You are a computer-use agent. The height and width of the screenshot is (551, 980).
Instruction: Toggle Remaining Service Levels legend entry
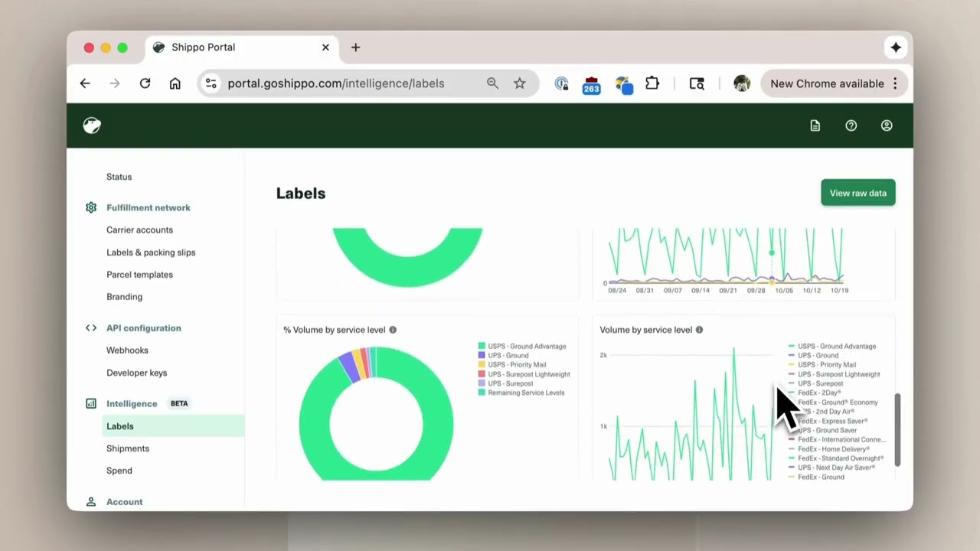click(521, 393)
